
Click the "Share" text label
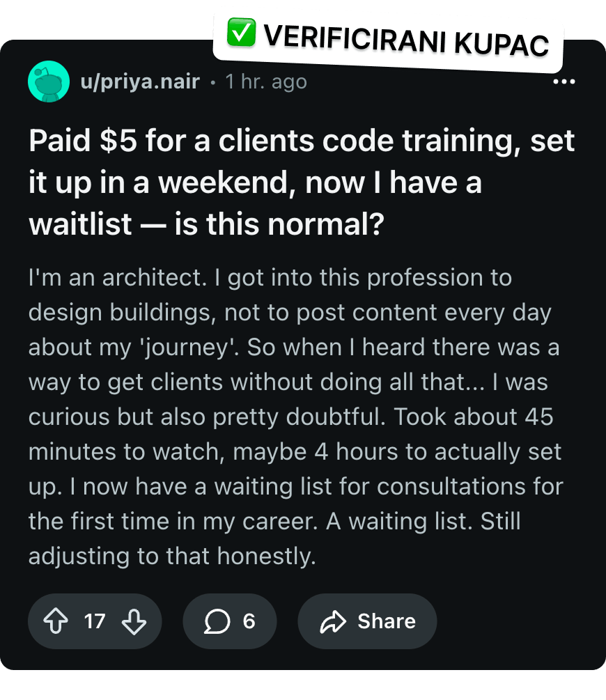[x=387, y=621]
